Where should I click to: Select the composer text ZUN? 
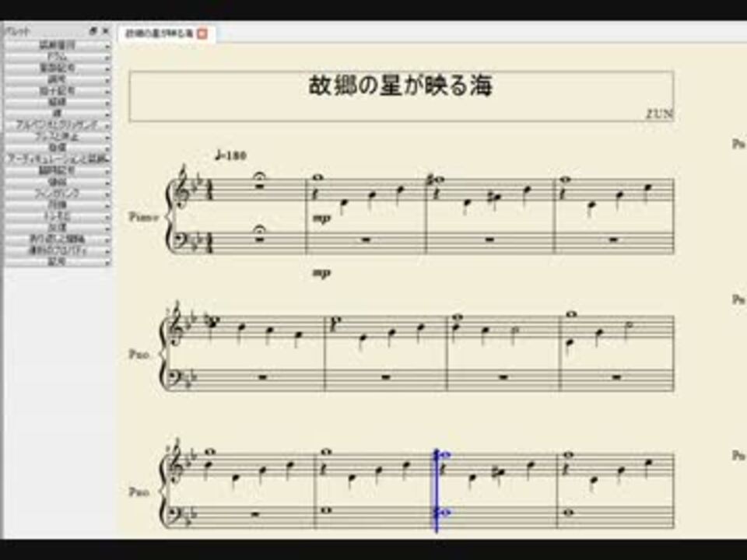coord(659,114)
